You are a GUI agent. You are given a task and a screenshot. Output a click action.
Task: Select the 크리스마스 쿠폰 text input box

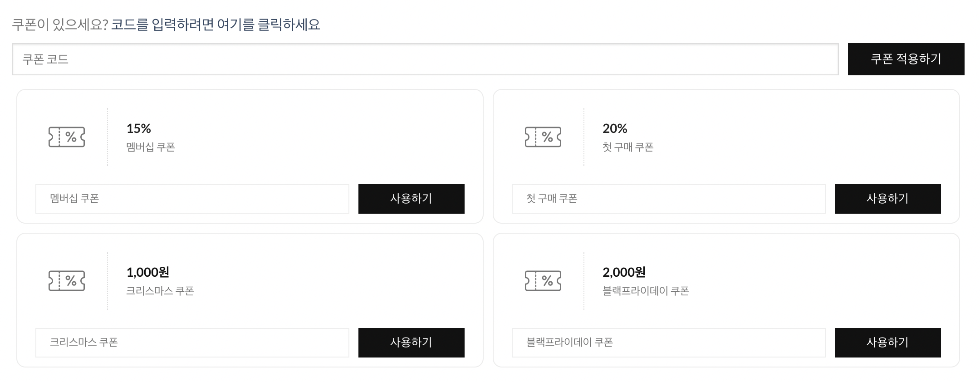point(192,343)
